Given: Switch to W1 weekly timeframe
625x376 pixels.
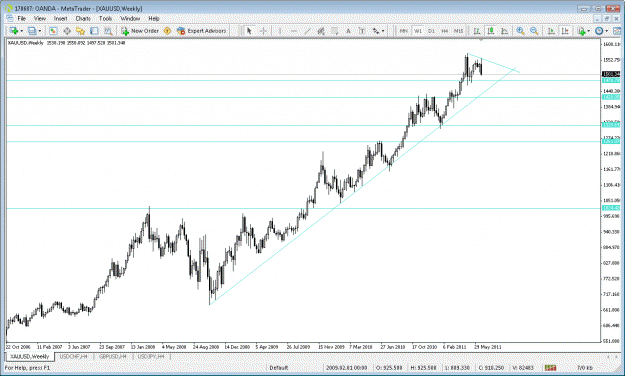Looking at the screenshot, I should (x=417, y=31).
